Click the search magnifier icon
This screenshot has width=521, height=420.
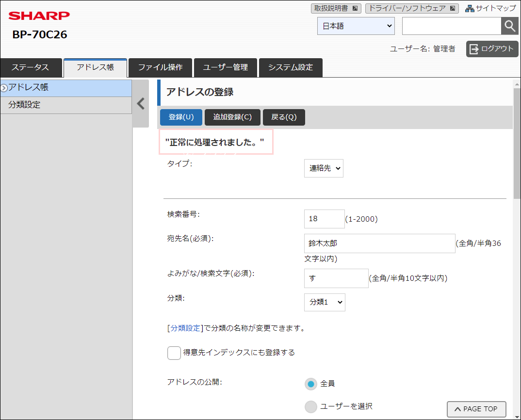coord(509,26)
